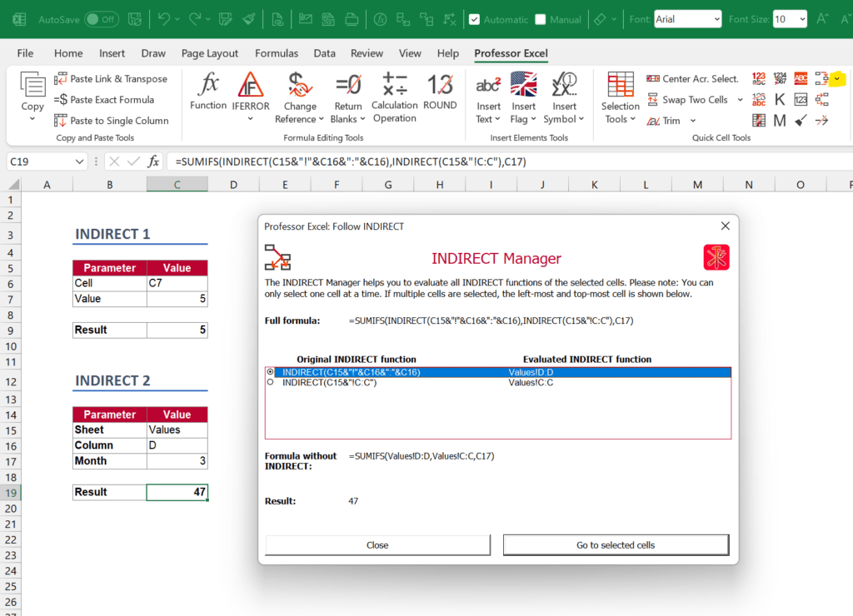Click the K thousands format icon
This screenshot has width=853, height=616.
[x=780, y=100]
